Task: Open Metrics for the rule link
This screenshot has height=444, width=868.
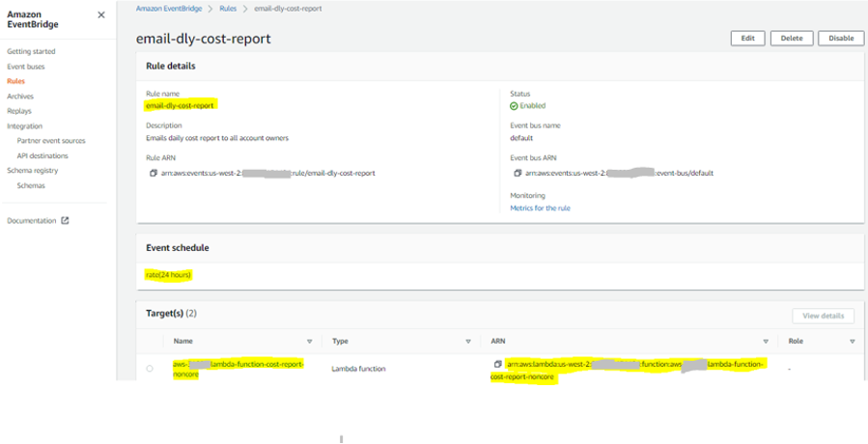Action: pos(540,208)
